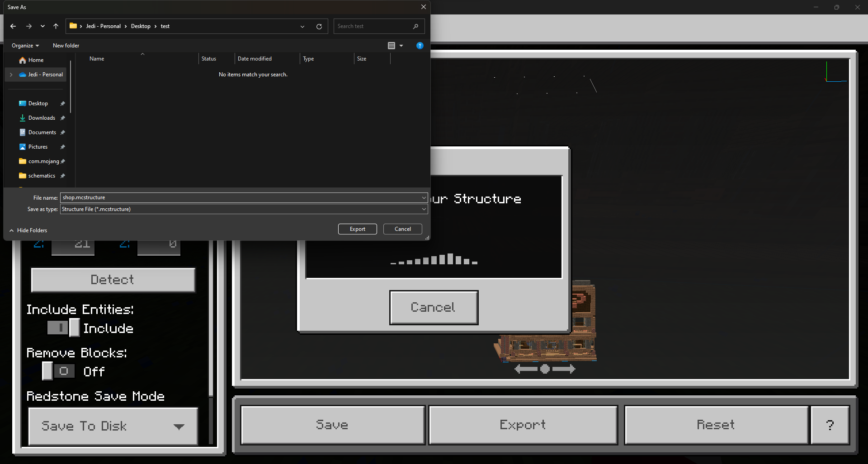Open com.mojang pinned folder
868x464 pixels.
pyautogui.click(x=43, y=161)
